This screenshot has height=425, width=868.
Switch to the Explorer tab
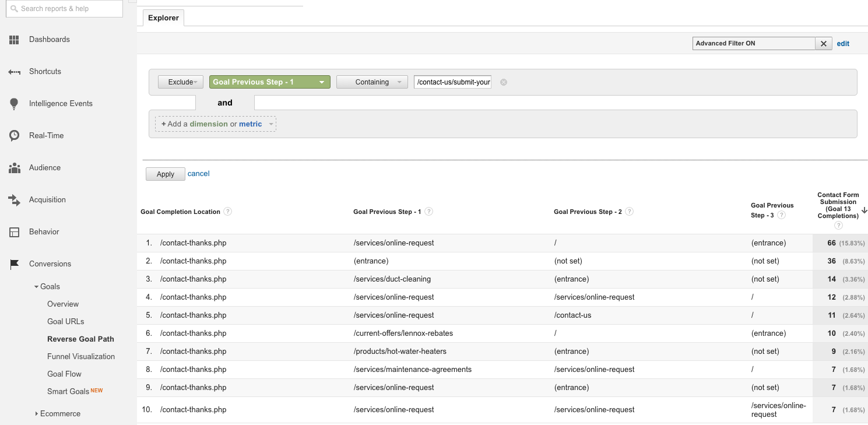point(163,17)
